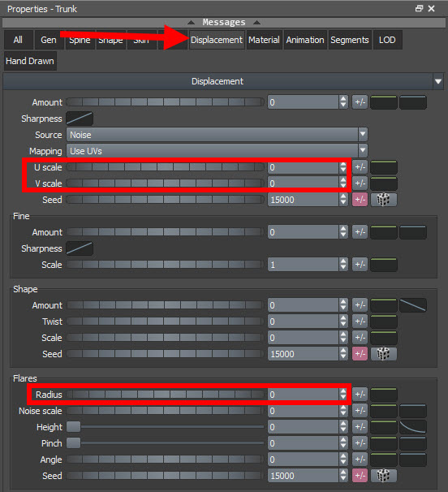The image size is (448, 492).
Task: Expand the Messages bar
Action: pyautogui.click(x=224, y=22)
